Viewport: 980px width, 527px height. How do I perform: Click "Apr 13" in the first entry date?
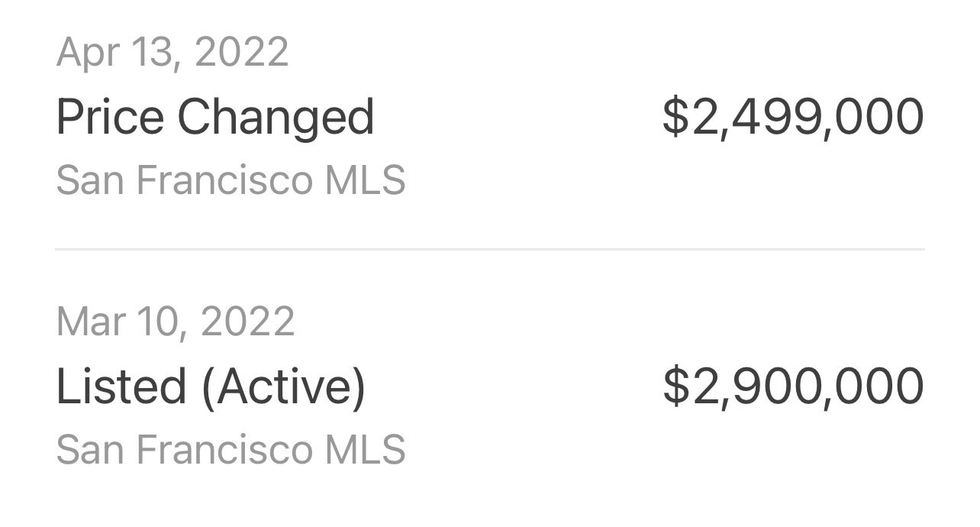click(x=118, y=53)
